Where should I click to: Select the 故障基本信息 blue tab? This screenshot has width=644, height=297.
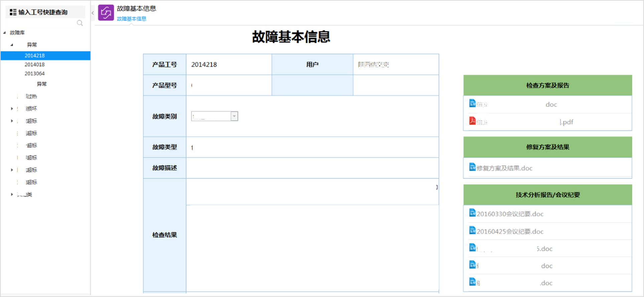click(x=131, y=19)
